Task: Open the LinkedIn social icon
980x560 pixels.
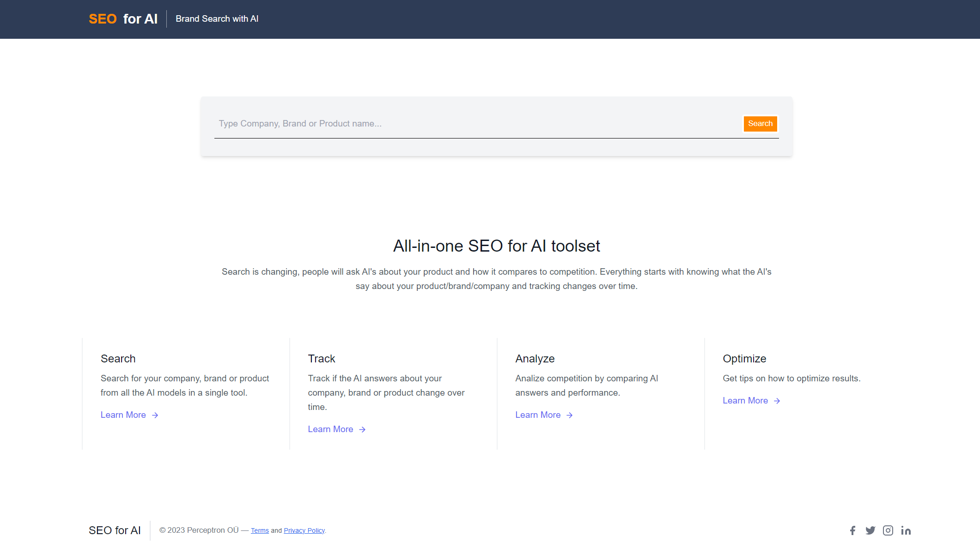Action: (906, 530)
